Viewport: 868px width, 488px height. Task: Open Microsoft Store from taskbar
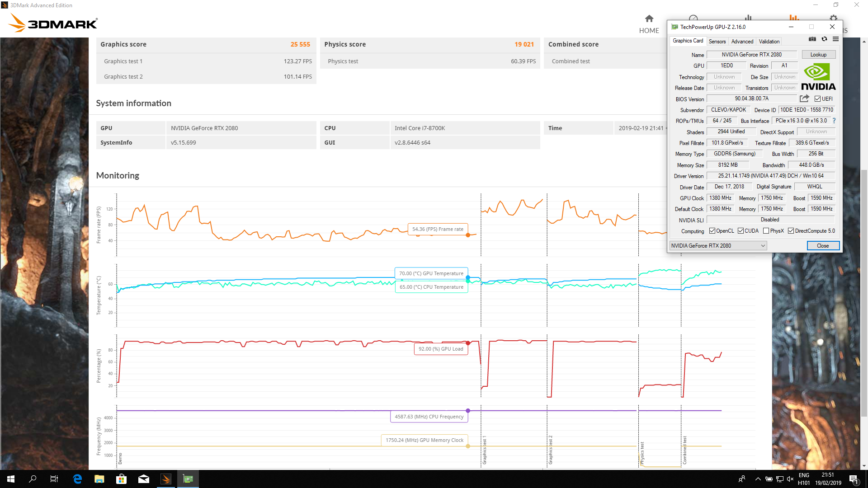[122, 479]
